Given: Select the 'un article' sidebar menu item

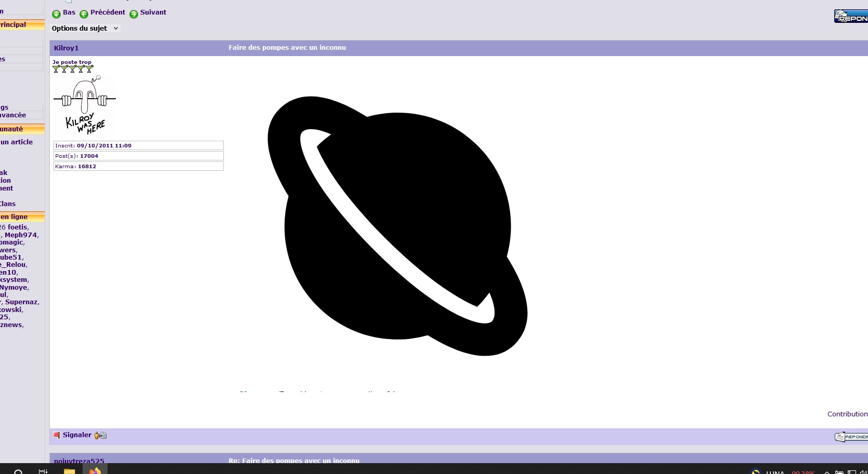Looking at the screenshot, I should 17,142.
